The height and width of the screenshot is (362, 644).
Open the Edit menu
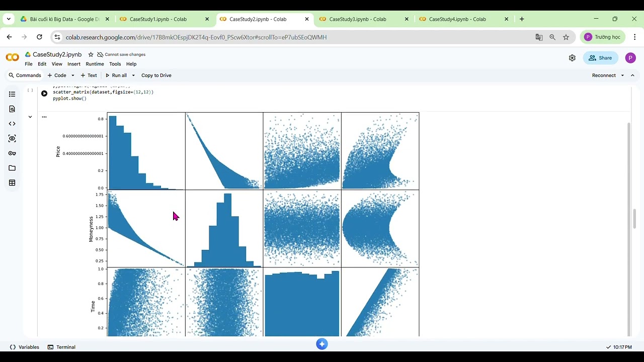(42, 64)
